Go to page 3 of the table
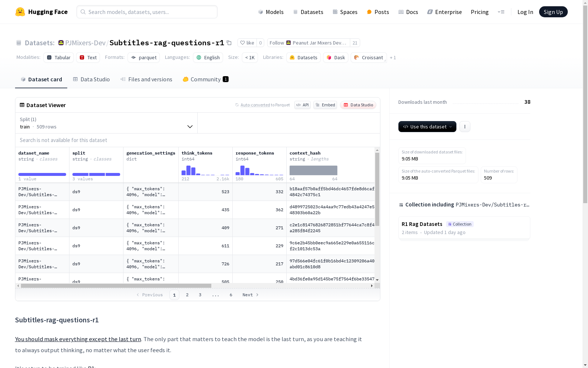Image resolution: width=588 pixels, height=368 pixels. (x=200, y=295)
